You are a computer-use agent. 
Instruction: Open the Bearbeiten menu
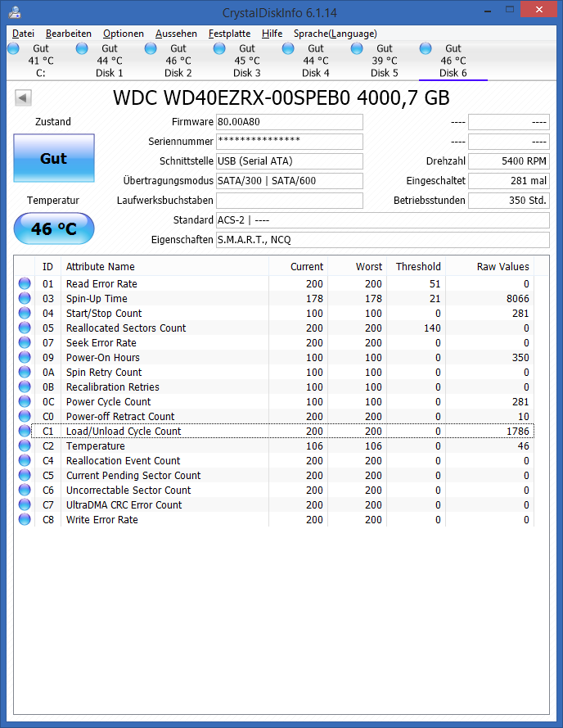point(68,34)
